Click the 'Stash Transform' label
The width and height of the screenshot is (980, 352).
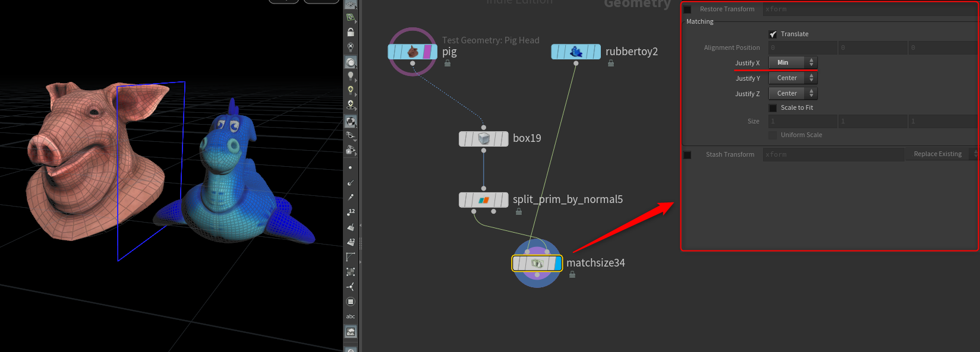[730, 154]
